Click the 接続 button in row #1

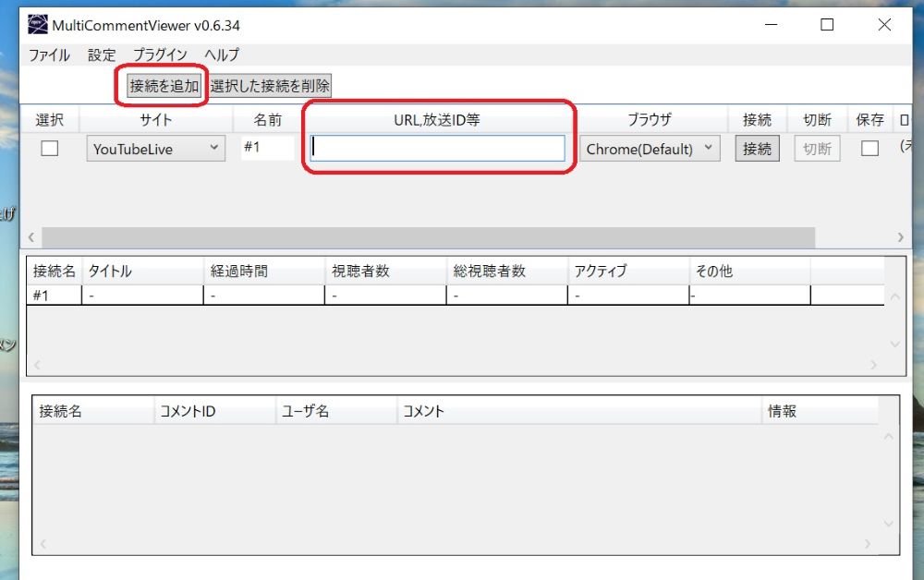coord(758,149)
